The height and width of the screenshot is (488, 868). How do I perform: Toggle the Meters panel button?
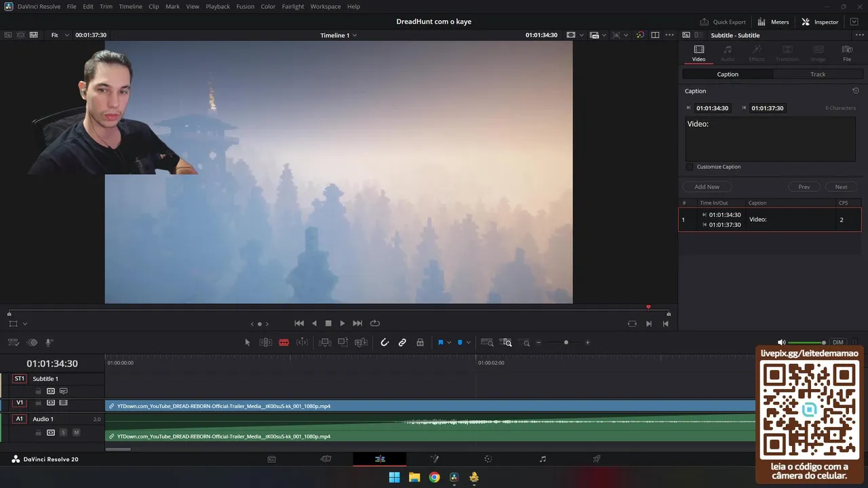773,22
